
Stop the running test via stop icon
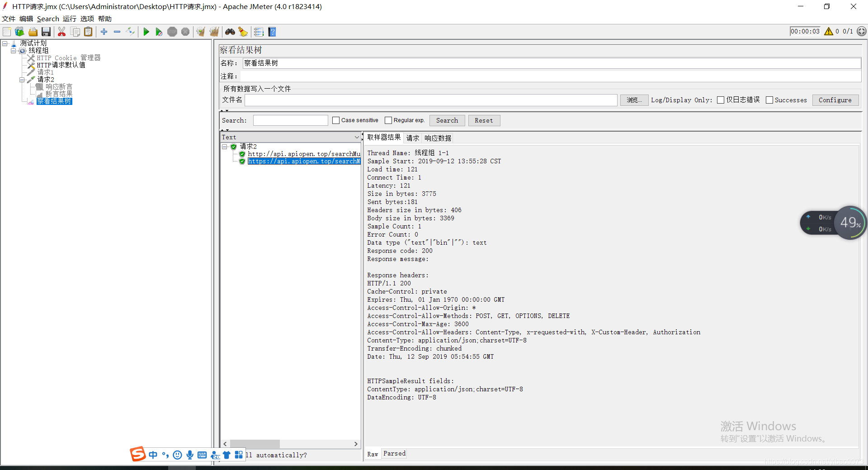(172, 32)
